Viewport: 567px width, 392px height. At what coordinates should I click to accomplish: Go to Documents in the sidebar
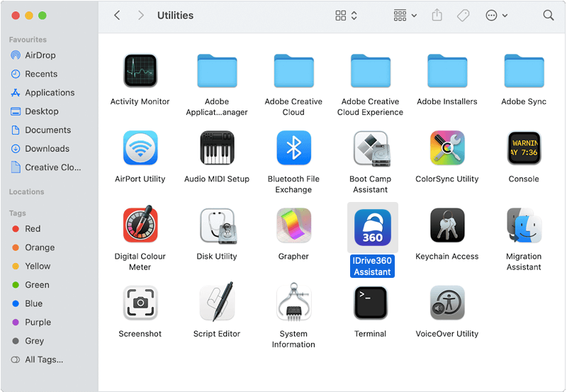click(41, 130)
